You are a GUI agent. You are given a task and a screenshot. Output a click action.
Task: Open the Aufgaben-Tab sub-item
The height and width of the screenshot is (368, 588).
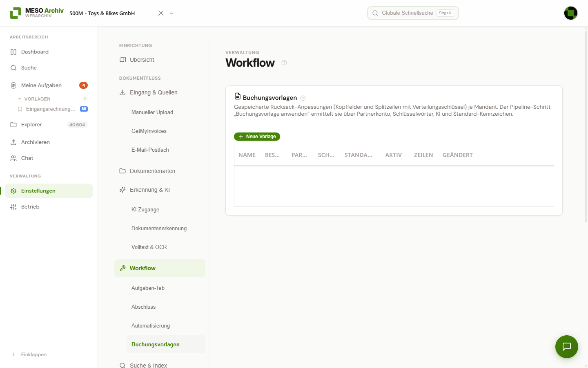[166, 288]
